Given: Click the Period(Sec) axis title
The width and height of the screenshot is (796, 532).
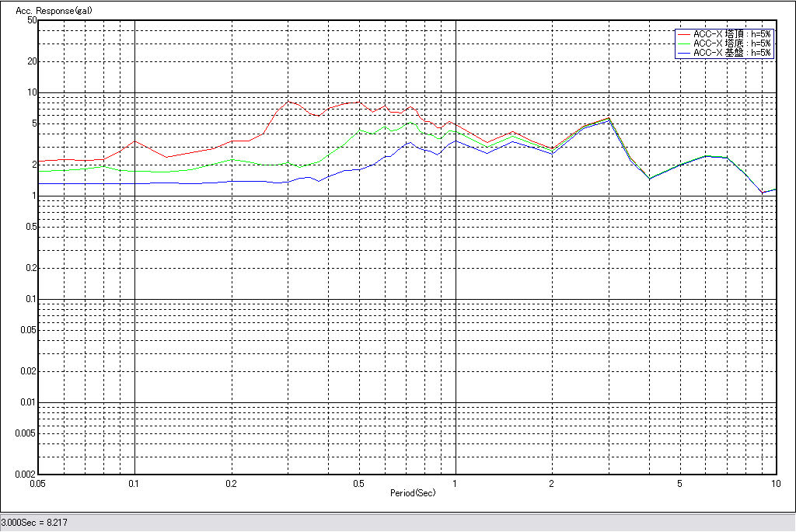Looking at the screenshot, I should point(413,493).
